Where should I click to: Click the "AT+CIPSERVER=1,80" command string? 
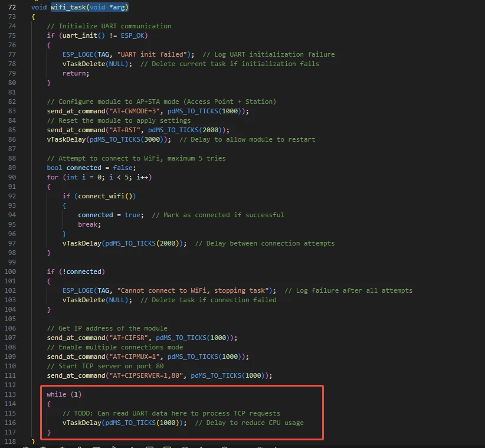(x=149, y=375)
